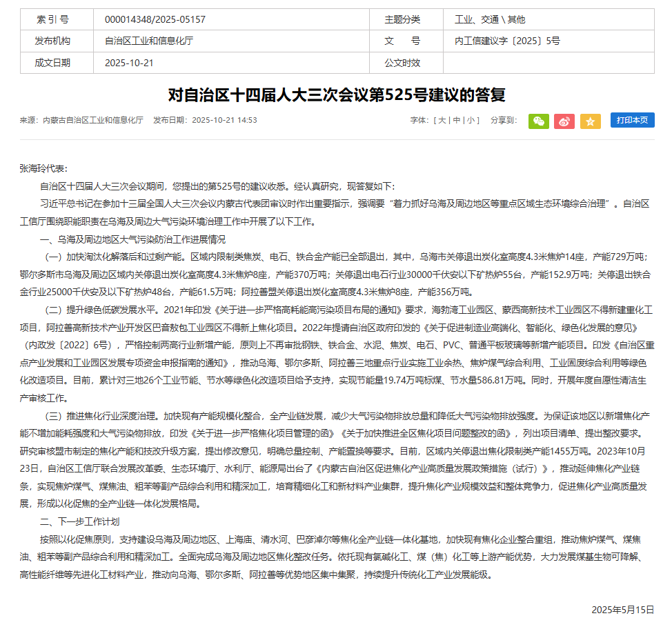Screen dimensions: 672x618
Task: Click the closing date 2025年5月15日
Action: click(622, 609)
